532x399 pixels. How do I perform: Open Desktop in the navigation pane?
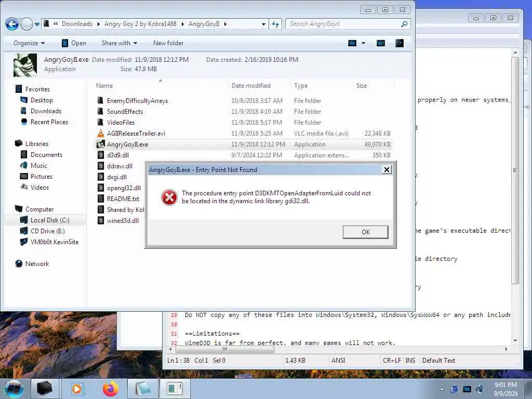pyautogui.click(x=42, y=100)
